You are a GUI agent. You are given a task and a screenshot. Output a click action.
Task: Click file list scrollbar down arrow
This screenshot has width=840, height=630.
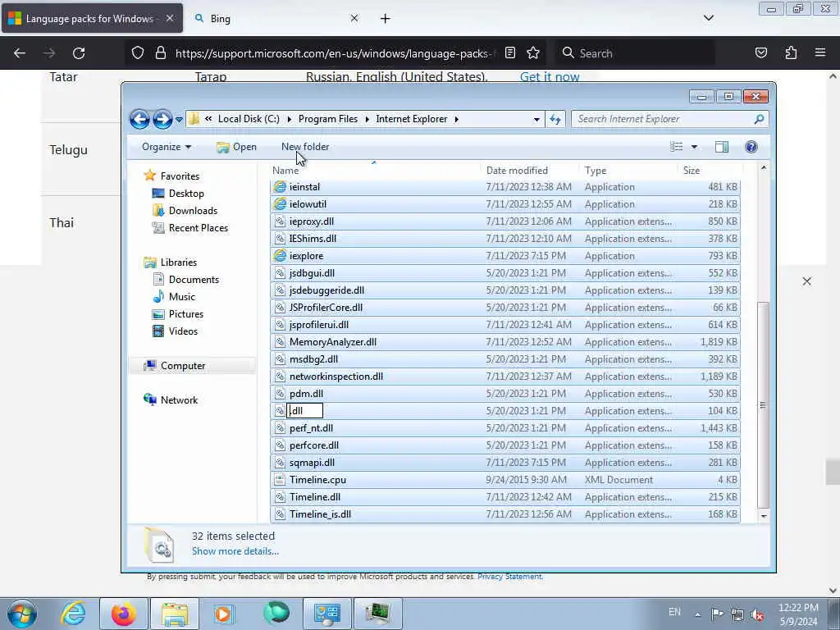pyautogui.click(x=764, y=517)
